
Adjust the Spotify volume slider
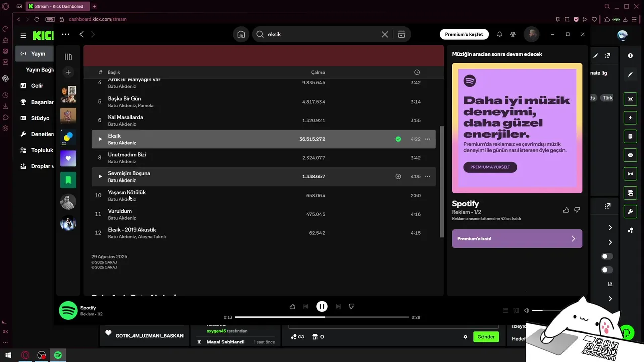[546, 311]
